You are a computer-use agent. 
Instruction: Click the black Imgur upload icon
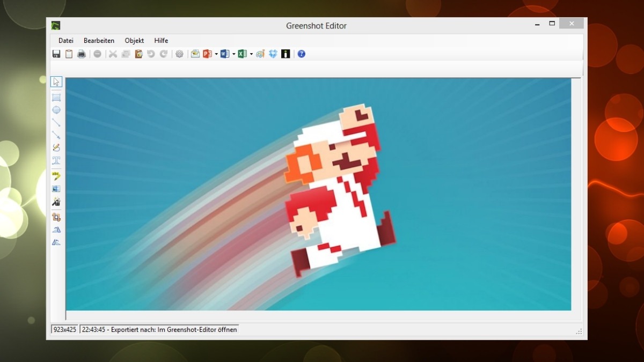[286, 54]
